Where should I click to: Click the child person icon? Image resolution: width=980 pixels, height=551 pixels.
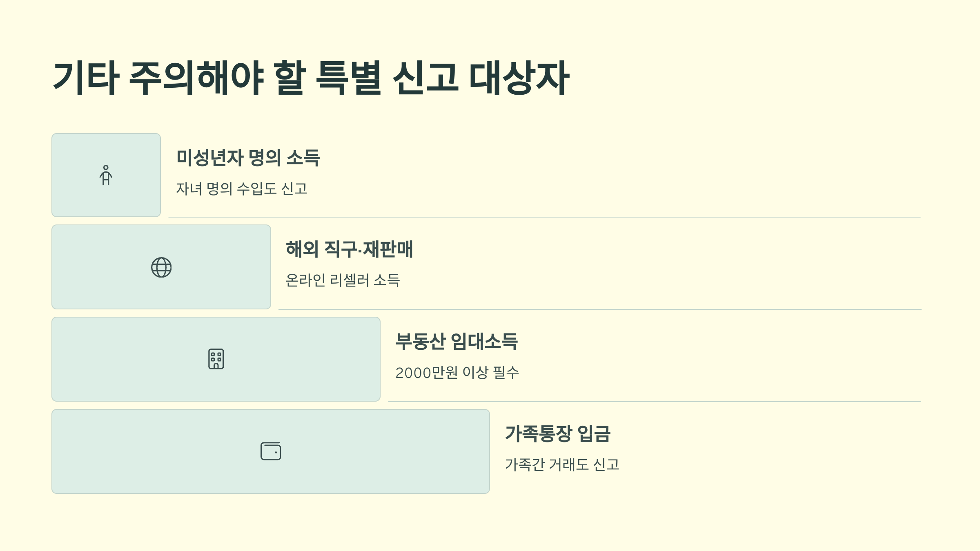pyautogui.click(x=106, y=175)
